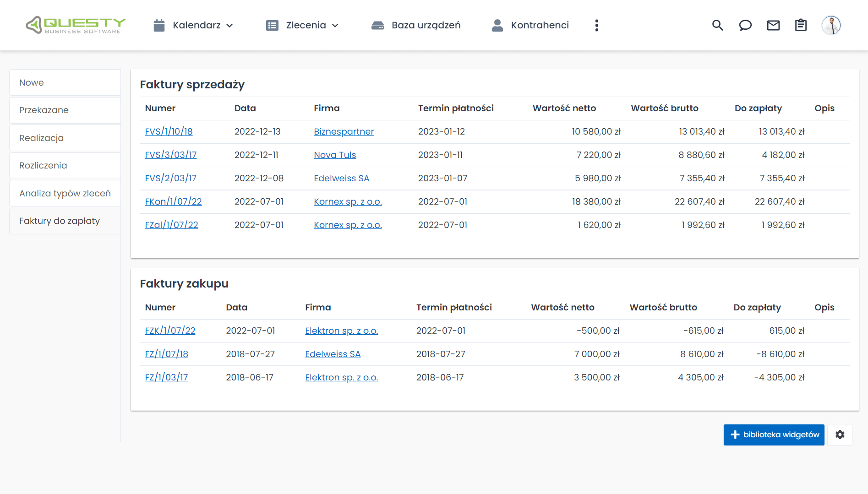Expand the Zlecenia dropdown arrow
The height and width of the screenshot is (494, 868).
click(335, 26)
